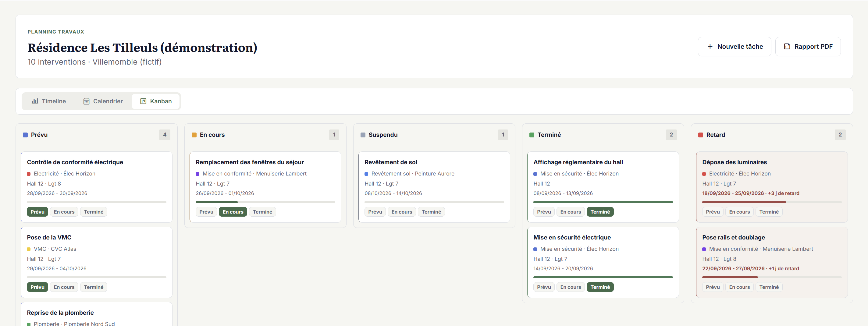Set Contrôle de conformité électrique to Prévu
Screen dimensions: 868x326
click(37, 212)
